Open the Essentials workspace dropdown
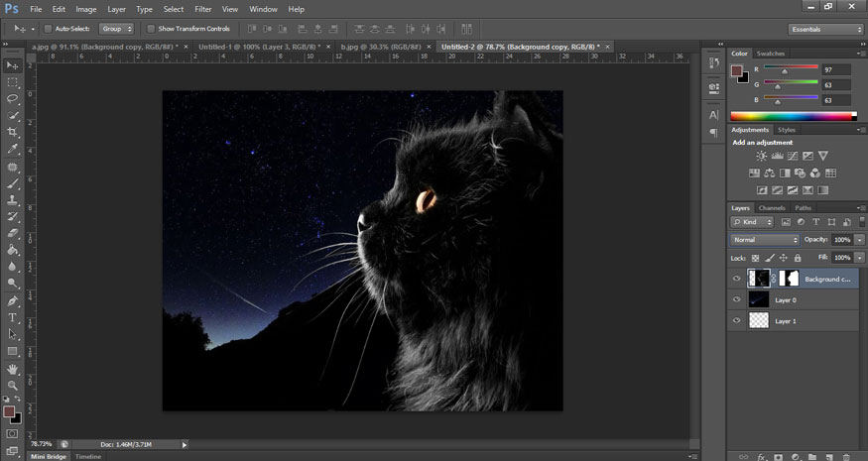The height and width of the screenshot is (461, 868). [825, 30]
